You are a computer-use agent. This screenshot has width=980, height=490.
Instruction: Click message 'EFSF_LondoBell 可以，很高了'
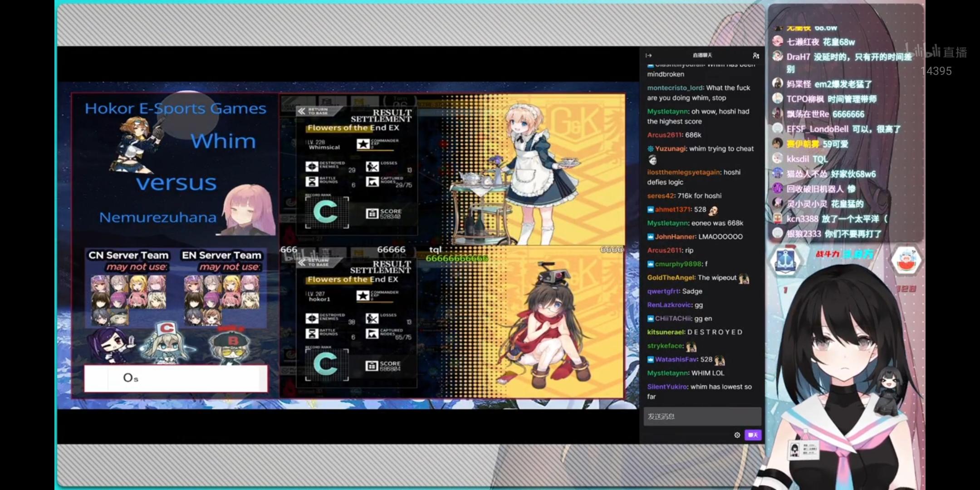pyautogui.click(x=843, y=129)
